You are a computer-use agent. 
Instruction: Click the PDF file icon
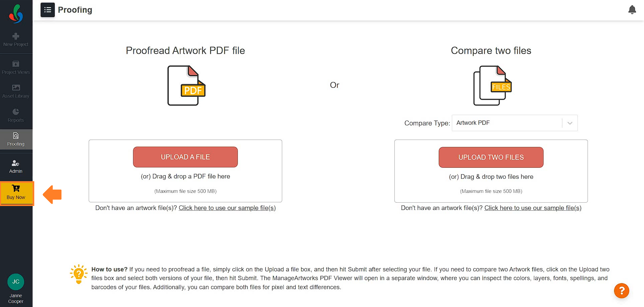pos(186,86)
